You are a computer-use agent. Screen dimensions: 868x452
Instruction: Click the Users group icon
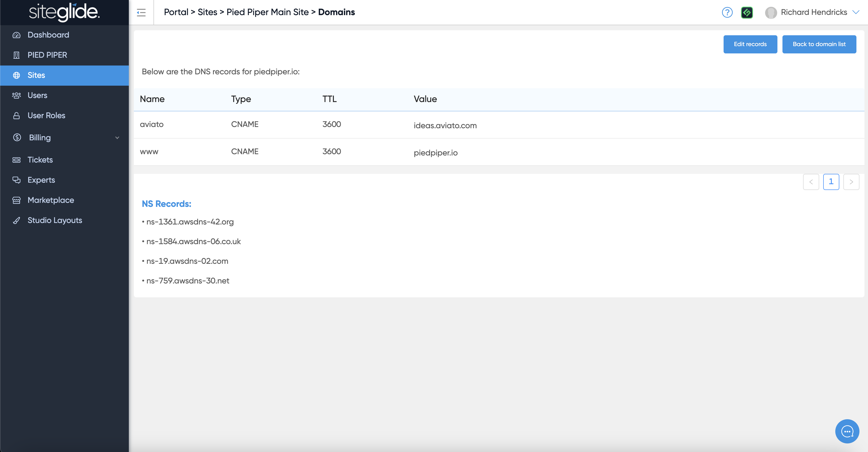point(17,95)
